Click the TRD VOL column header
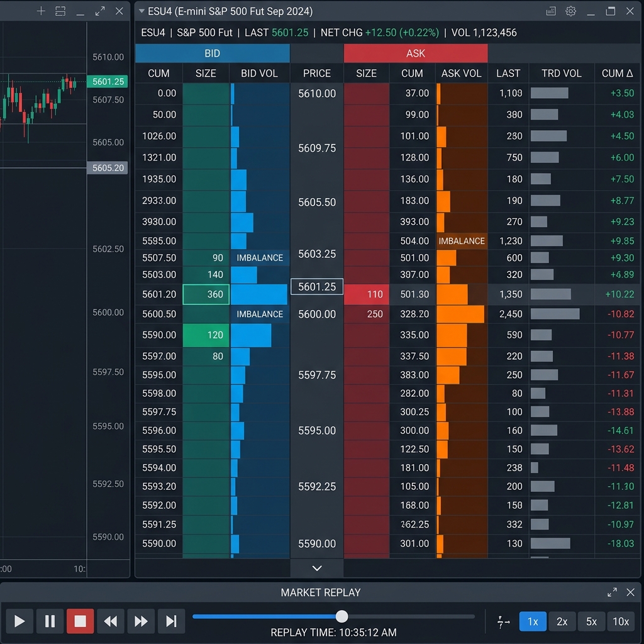 point(562,73)
